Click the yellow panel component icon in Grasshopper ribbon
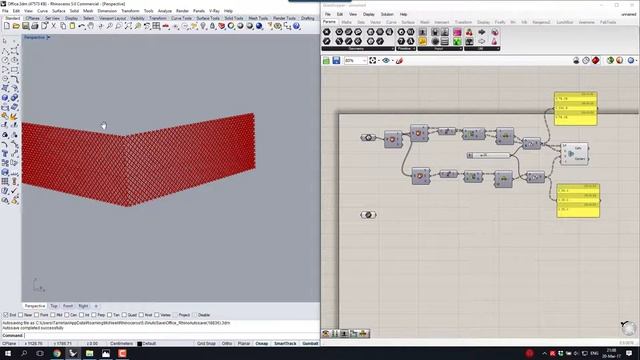 click(422, 41)
